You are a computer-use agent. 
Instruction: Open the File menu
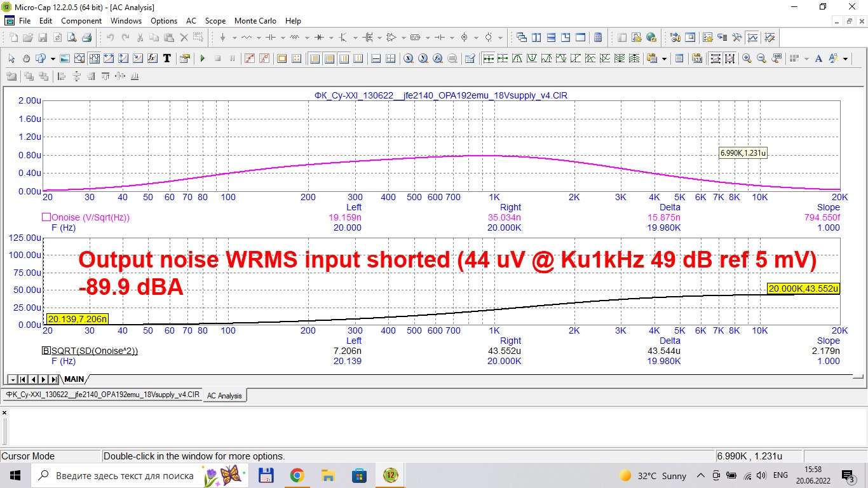coord(25,20)
